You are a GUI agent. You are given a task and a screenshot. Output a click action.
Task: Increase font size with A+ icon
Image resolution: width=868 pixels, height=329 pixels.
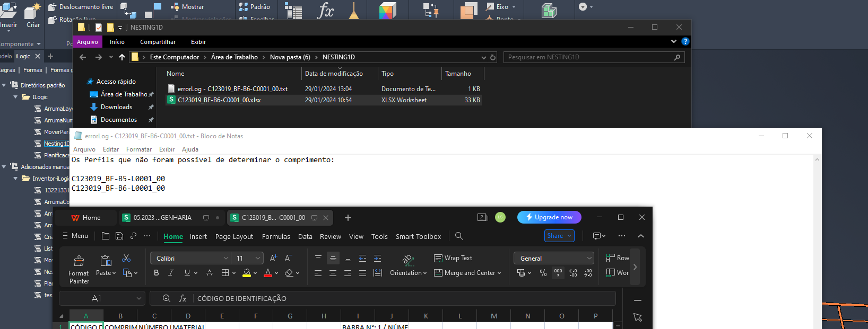click(273, 258)
